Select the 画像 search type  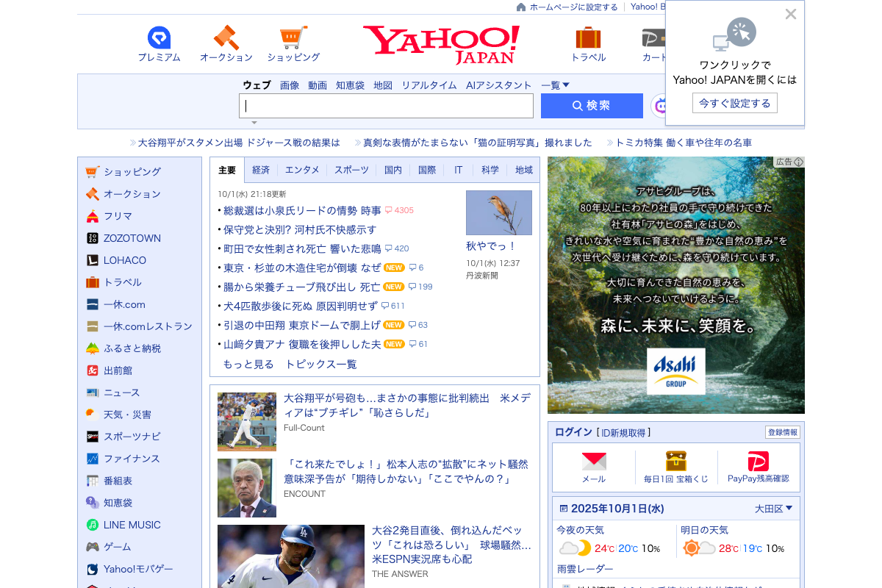[x=290, y=85]
